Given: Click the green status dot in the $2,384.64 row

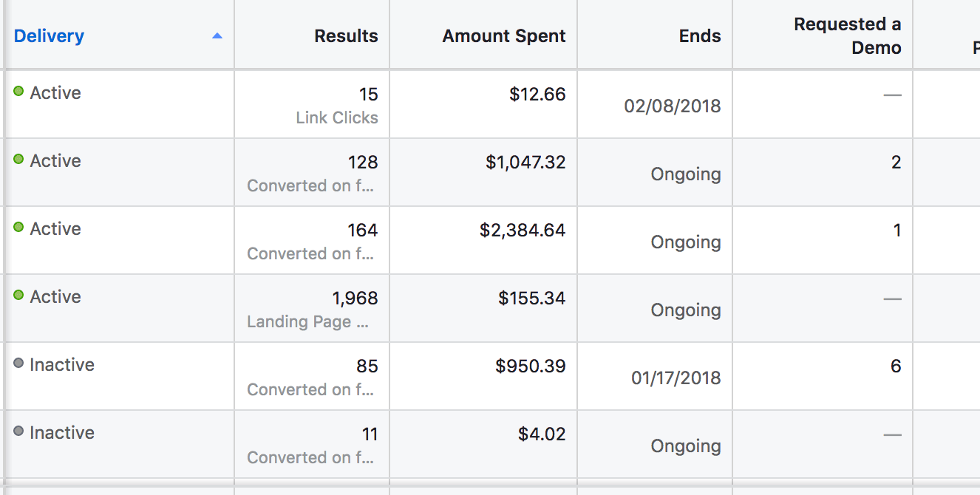Looking at the screenshot, I should [x=18, y=228].
